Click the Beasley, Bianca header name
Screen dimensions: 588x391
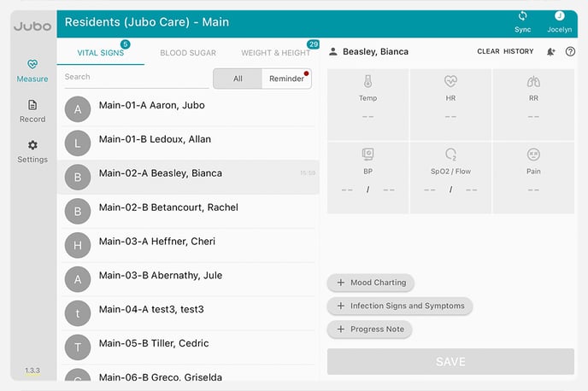(x=375, y=52)
